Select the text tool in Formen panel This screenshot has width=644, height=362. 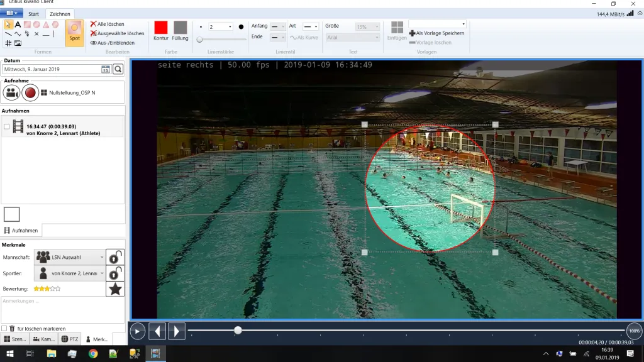(x=18, y=25)
